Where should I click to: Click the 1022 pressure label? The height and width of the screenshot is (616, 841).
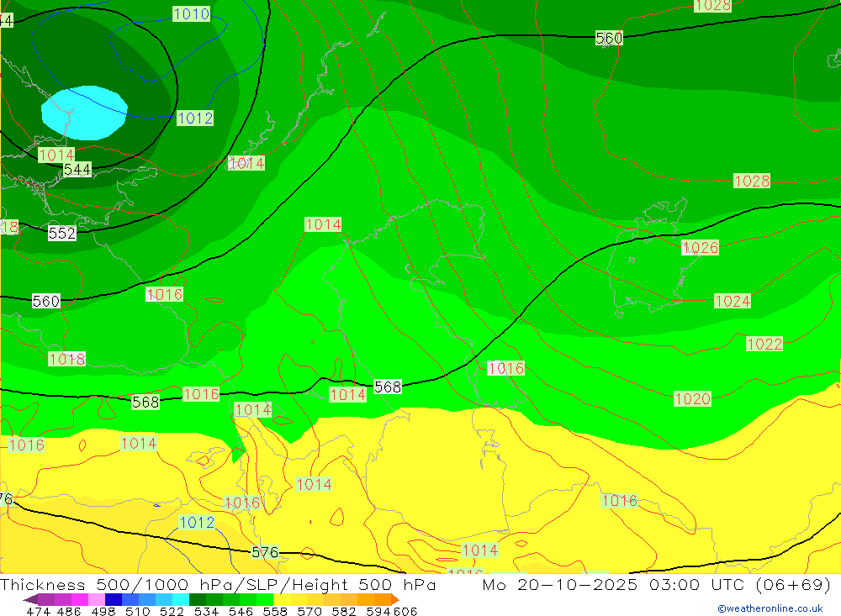(764, 345)
